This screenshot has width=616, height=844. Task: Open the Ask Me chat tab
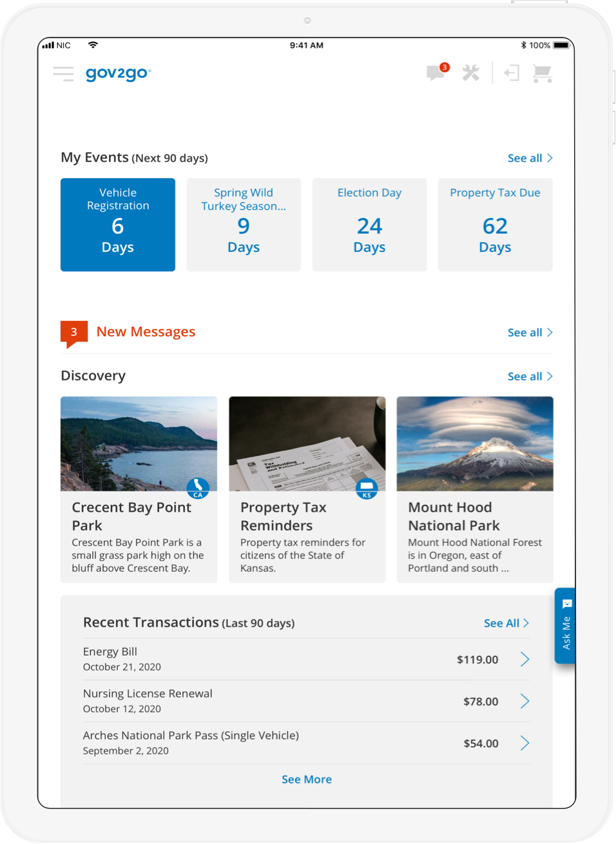coord(565,625)
